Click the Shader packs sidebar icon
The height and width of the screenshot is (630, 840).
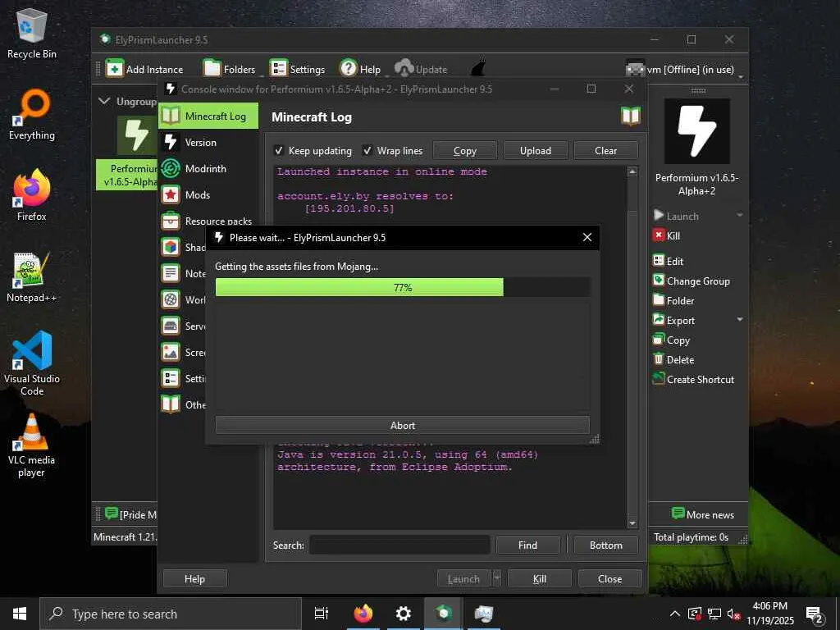(171, 247)
